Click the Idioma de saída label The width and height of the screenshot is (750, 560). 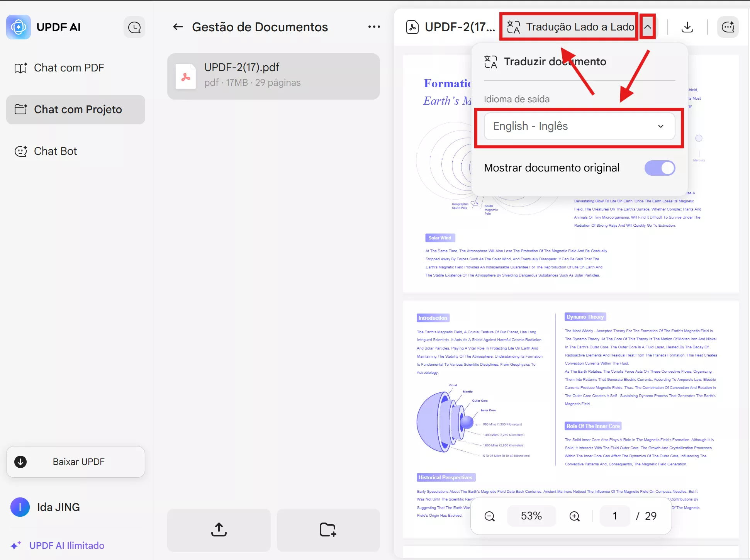click(x=517, y=99)
